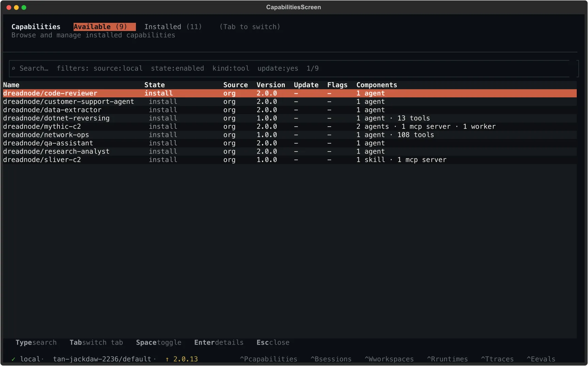588x366 pixels.
Task: Click inside the Search input field
Action: tap(34, 68)
